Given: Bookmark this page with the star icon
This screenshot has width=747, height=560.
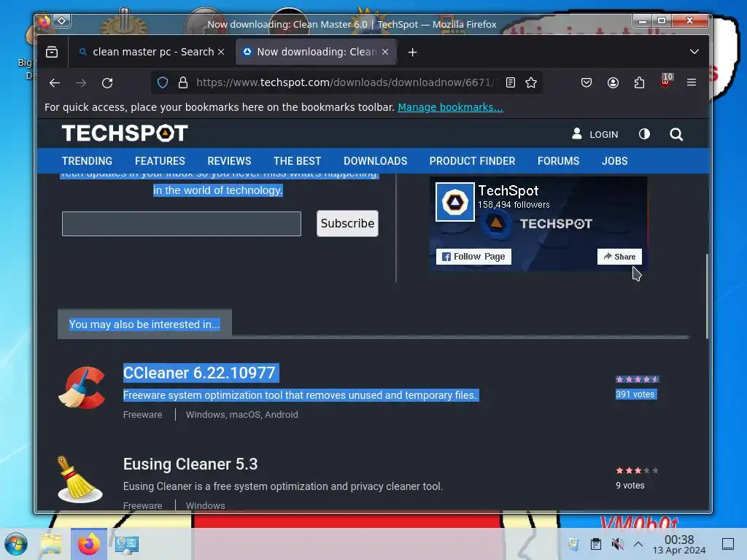Looking at the screenshot, I should pos(531,83).
